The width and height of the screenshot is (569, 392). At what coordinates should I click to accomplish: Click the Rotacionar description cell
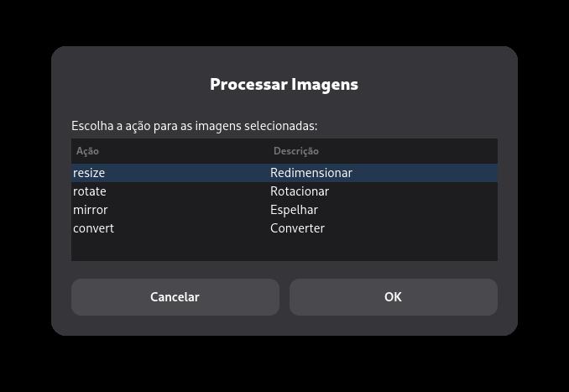(300, 191)
